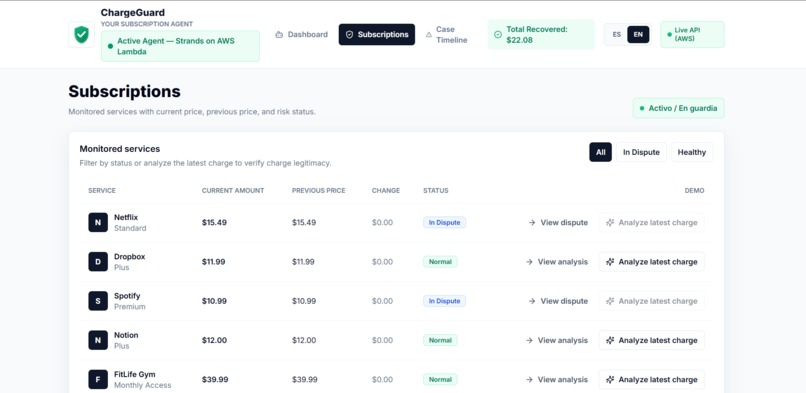Click the Netflix service name
This screenshot has height=393, width=806.
tap(126, 217)
